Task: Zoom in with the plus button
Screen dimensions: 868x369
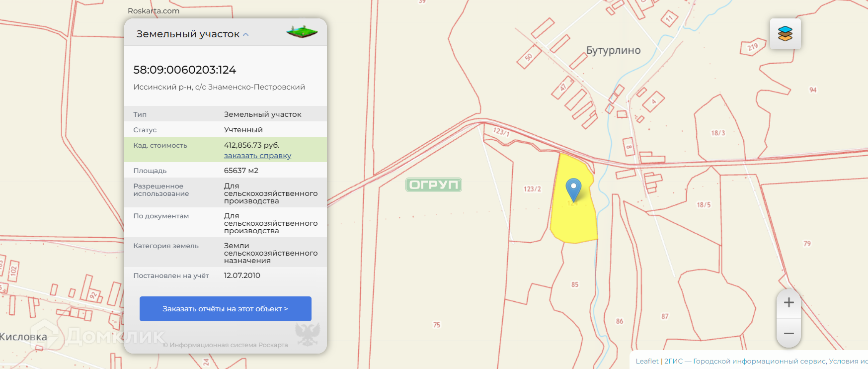Action: coord(789,302)
